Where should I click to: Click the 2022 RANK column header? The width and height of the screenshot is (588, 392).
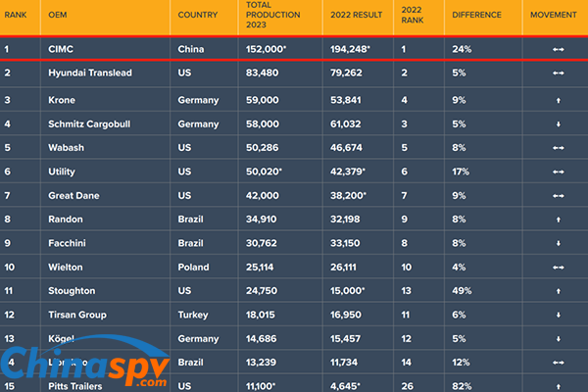[x=413, y=15]
